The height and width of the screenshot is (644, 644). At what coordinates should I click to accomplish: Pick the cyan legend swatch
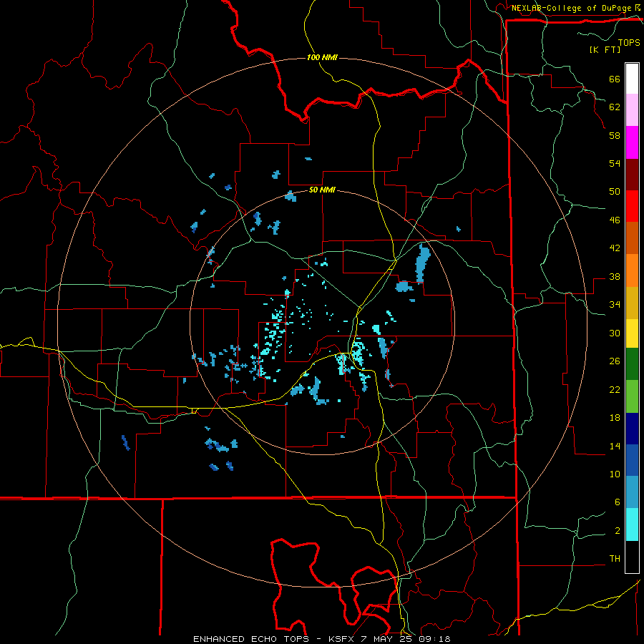click(632, 525)
